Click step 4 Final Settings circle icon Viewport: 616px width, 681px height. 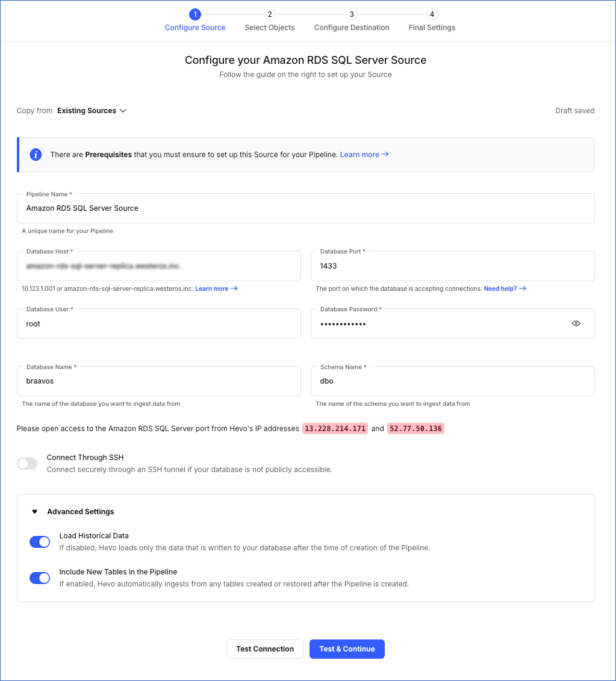[432, 14]
